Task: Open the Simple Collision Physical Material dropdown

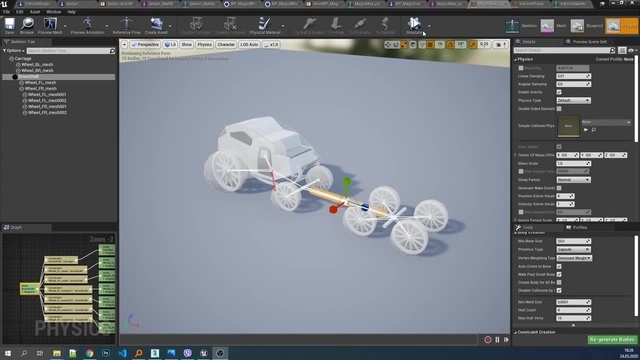Action: tap(606, 122)
